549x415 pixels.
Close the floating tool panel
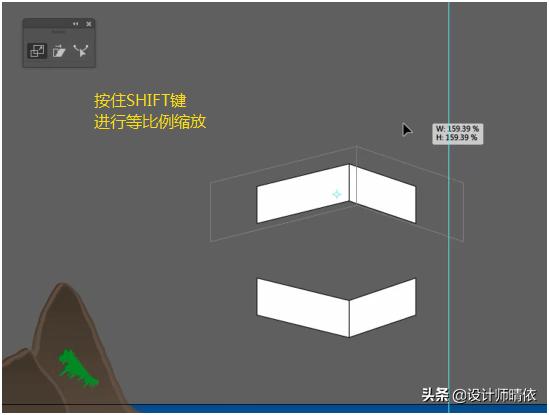coord(89,24)
